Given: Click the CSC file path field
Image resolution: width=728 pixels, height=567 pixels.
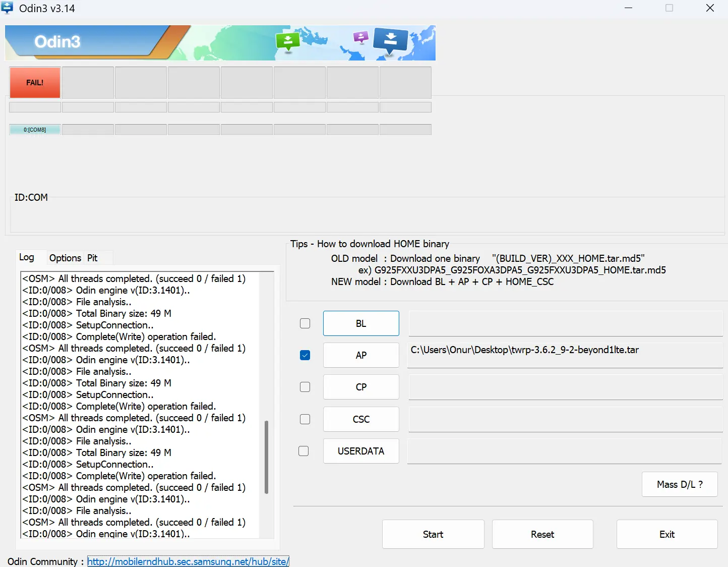Looking at the screenshot, I should coord(566,419).
